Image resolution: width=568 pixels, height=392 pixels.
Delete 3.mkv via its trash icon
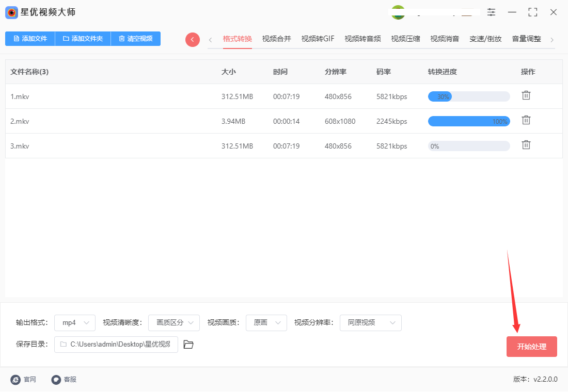(x=526, y=145)
